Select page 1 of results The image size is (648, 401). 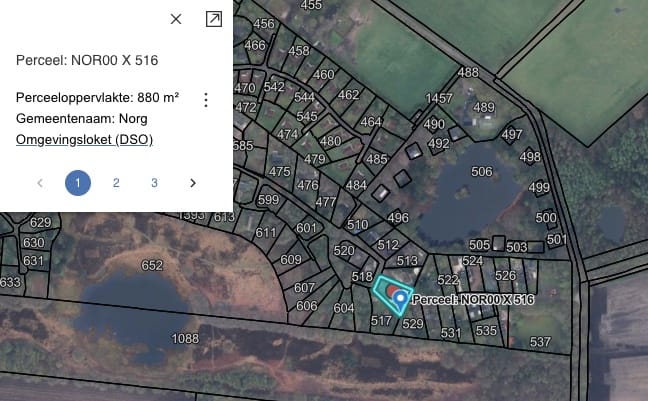tap(78, 183)
